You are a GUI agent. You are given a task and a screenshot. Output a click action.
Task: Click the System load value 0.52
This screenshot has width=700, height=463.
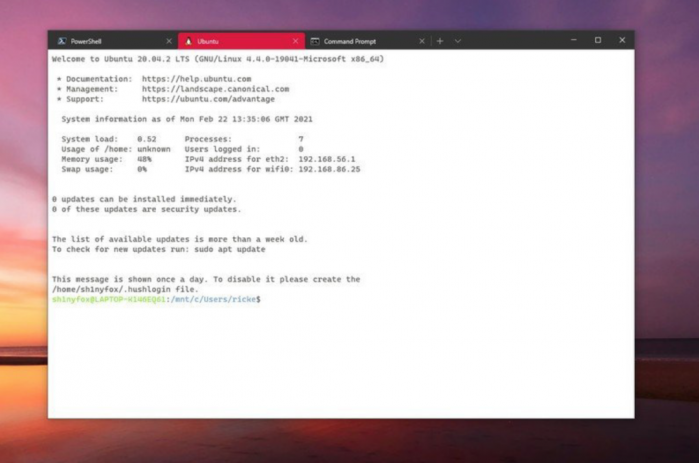pyautogui.click(x=147, y=139)
